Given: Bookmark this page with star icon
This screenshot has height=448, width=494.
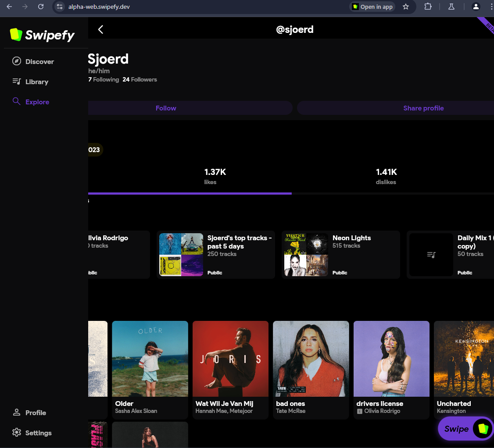Looking at the screenshot, I should [406, 7].
